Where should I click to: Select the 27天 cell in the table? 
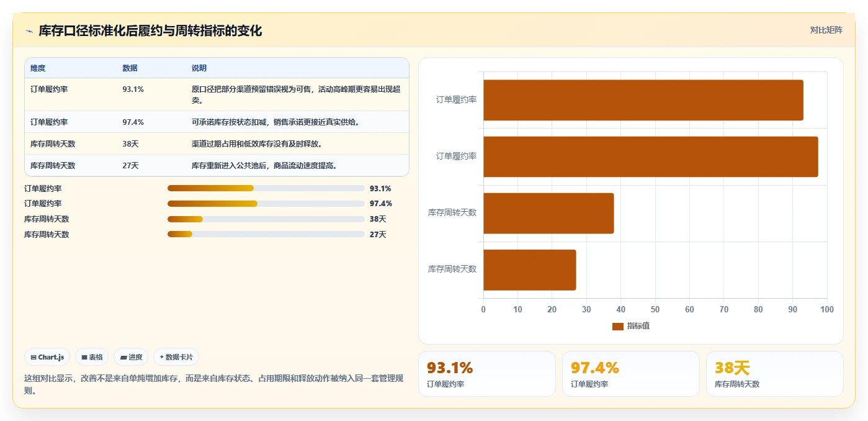(130, 166)
